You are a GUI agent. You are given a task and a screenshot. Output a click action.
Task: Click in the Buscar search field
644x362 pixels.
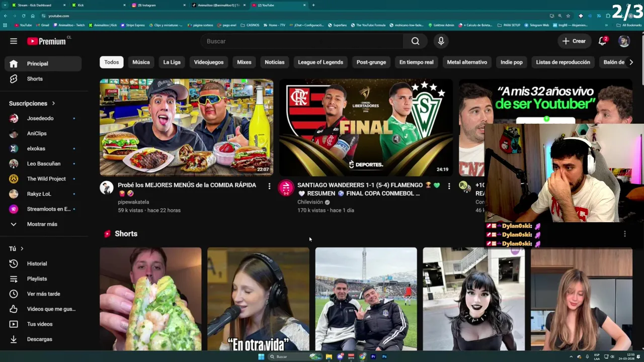click(302, 41)
